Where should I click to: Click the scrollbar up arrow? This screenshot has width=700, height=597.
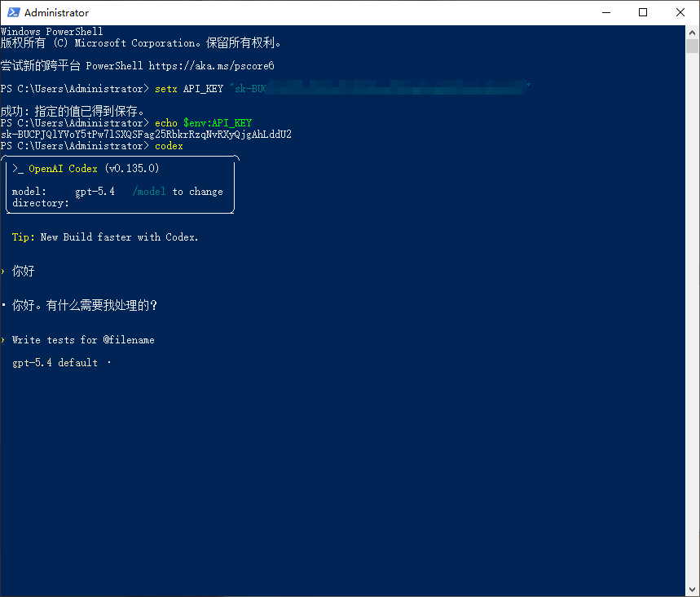pyautogui.click(x=692, y=32)
